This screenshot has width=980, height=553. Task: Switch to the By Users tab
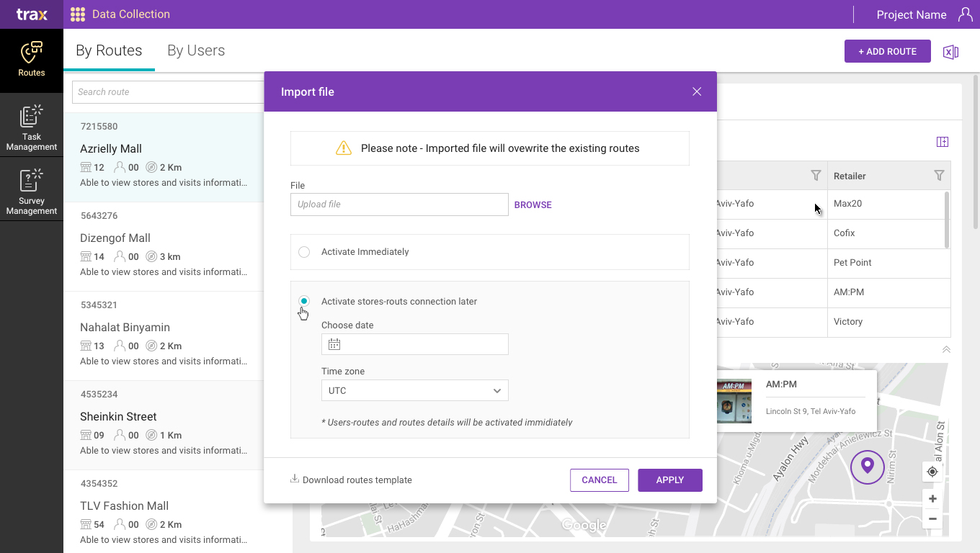[x=196, y=50]
